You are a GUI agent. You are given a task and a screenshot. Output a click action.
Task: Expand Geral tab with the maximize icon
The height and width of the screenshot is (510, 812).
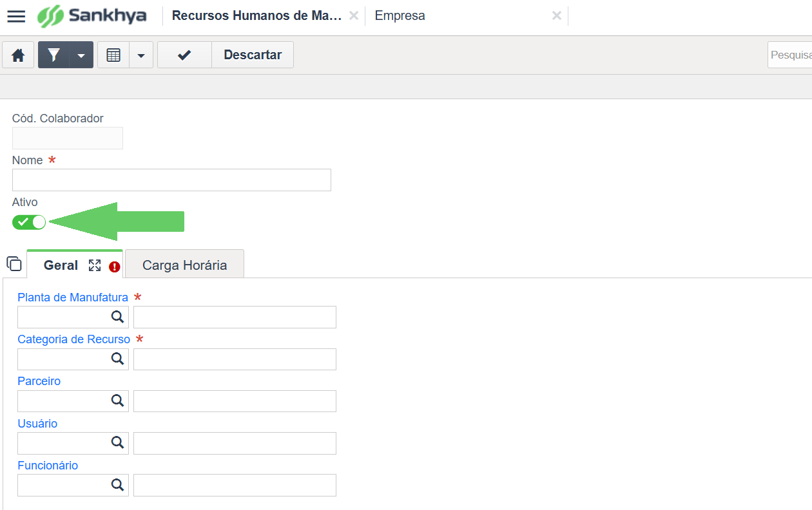click(x=95, y=265)
